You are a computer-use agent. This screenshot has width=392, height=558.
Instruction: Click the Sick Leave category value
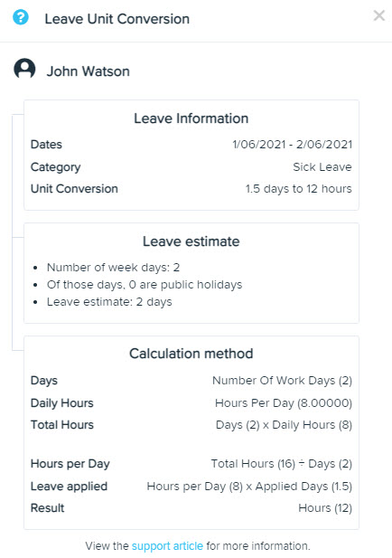(x=322, y=167)
